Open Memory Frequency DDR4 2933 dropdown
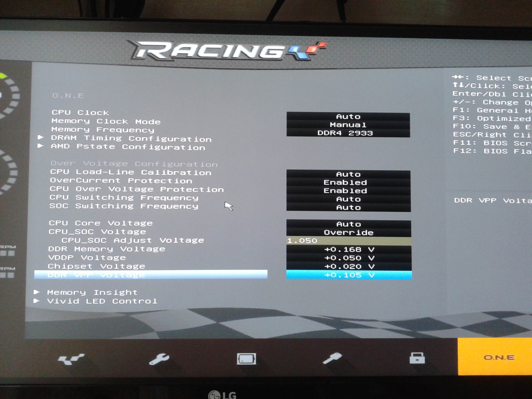Image resolution: width=532 pixels, height=399 pixels. (345, 133)
